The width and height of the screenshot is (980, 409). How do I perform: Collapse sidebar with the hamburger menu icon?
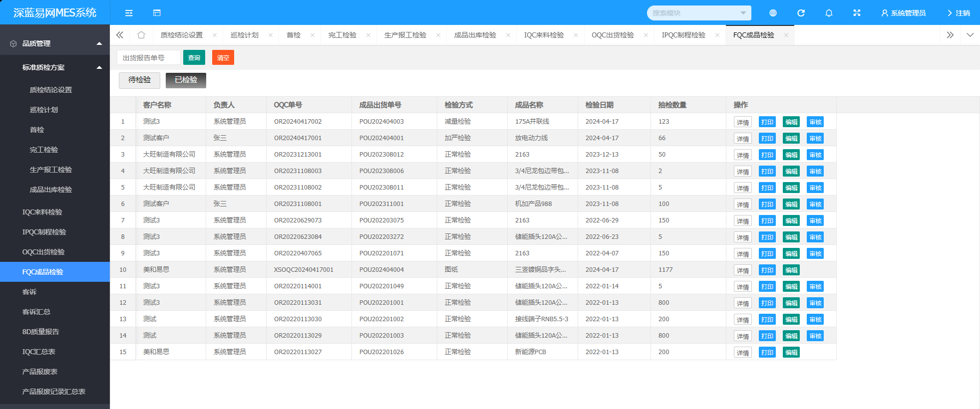click(129, 13)
